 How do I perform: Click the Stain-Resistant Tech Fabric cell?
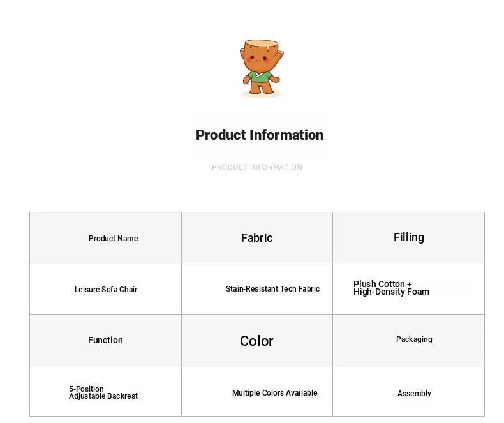tap(272, 289)
